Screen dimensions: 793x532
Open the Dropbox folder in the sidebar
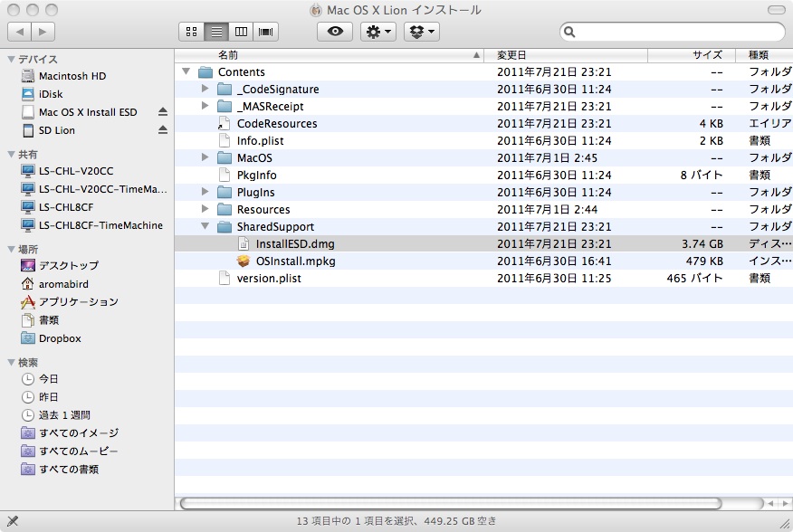pos(59,339)
